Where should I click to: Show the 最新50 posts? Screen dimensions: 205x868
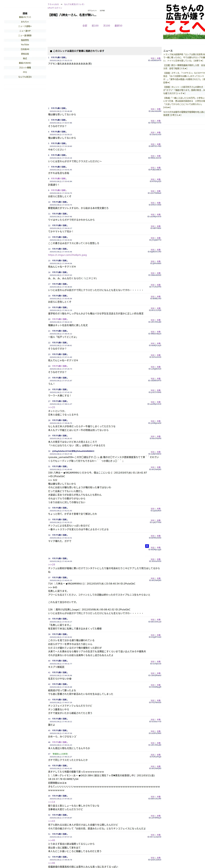(x=118, y=26)
